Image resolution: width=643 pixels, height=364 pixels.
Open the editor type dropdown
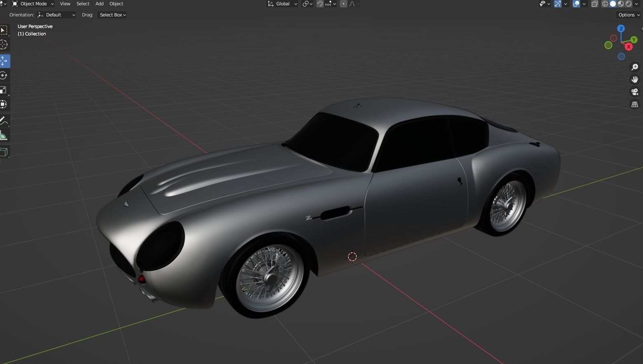[3, 4]
